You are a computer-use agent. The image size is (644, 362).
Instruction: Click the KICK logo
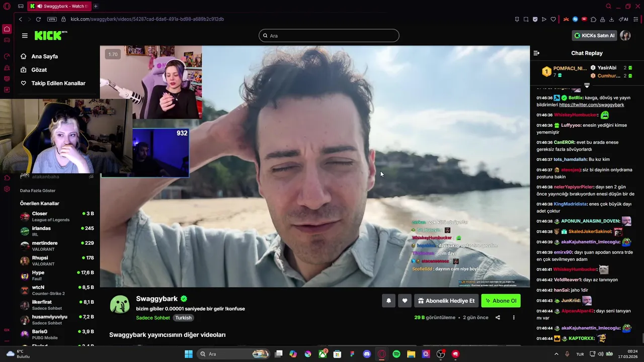50,35
